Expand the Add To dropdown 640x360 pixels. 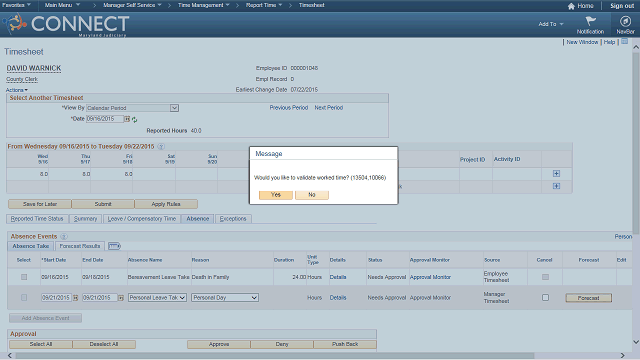[x=551, y=24]
